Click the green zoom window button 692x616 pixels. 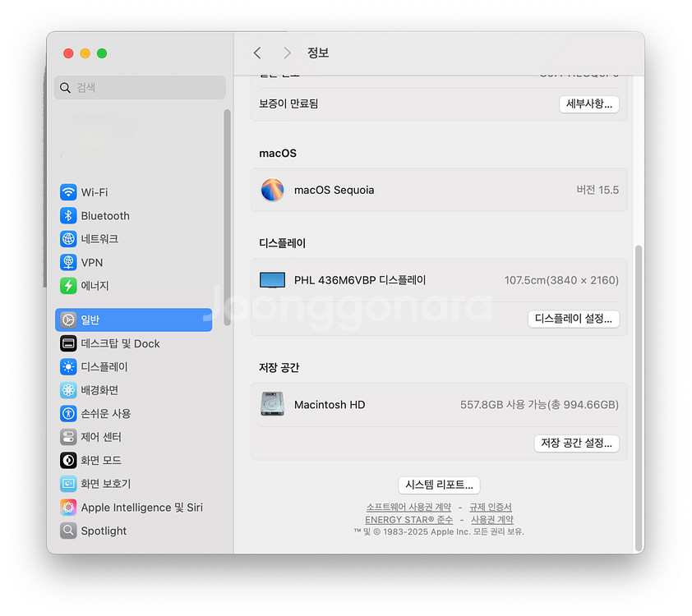coord(102,53)
